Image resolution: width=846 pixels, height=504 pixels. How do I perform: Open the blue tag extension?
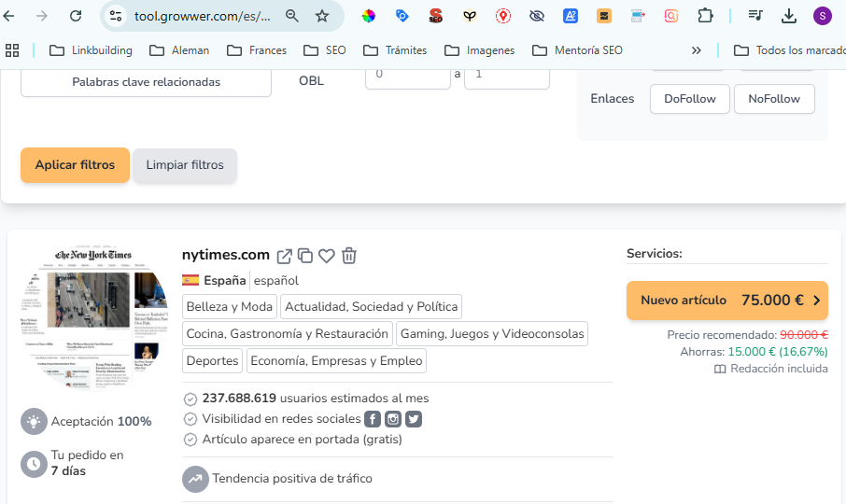402,16
